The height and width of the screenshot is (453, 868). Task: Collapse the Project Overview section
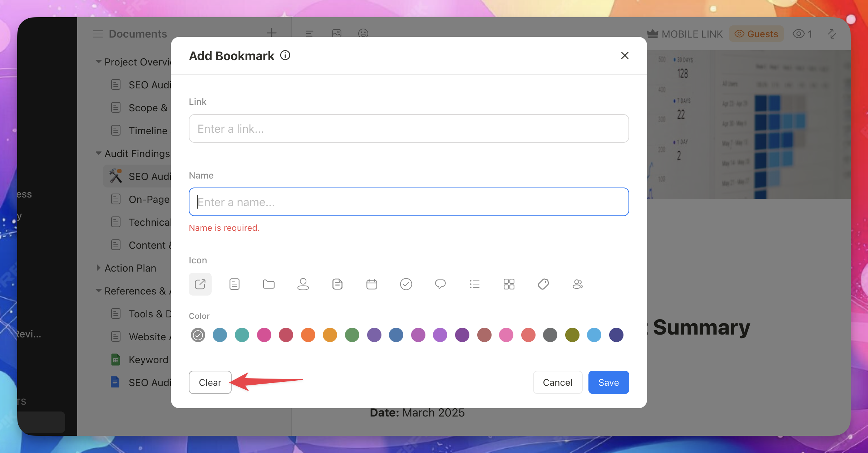(98, 62)
